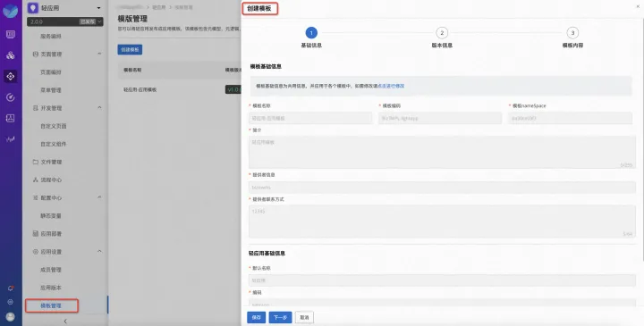Viewport: 644px width, 326px height.
Task: Collapse the 配置中心 menu group
Action: [x=99, y=197]
